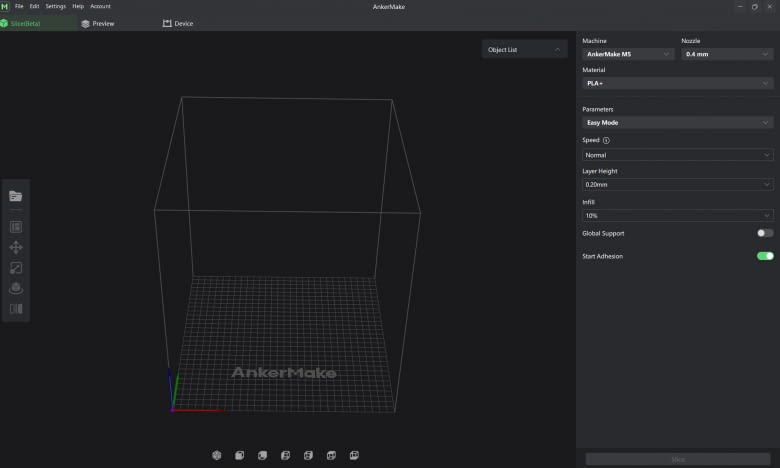Toggle the Global Support switch
This screenshot has height=468, width=780.
pyautogui.click(x=765, y=233)
